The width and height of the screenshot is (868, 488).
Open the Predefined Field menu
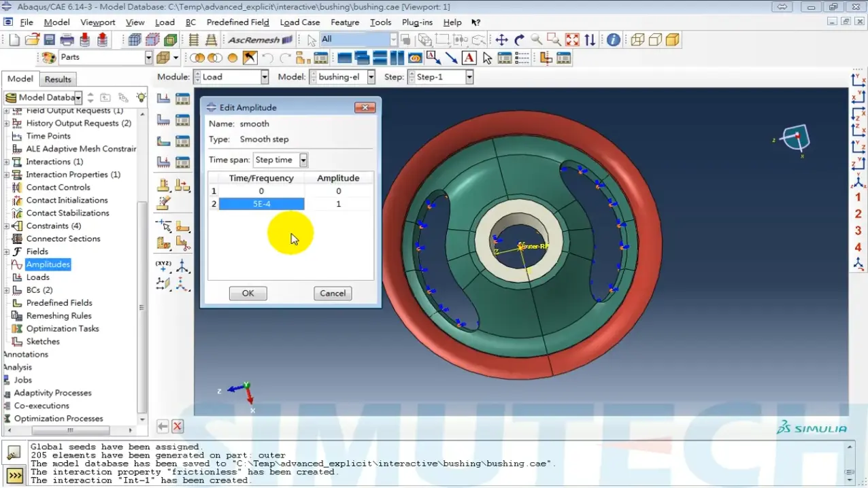tap(237, 22)
